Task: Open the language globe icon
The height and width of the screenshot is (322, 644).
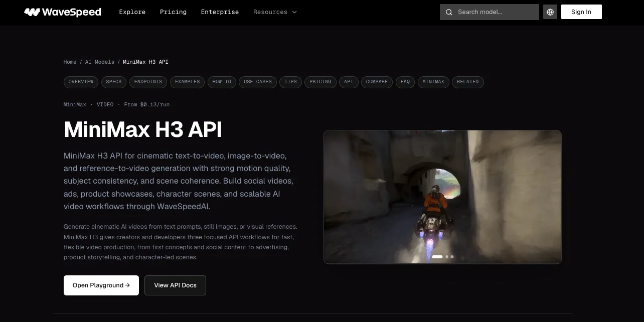Action: [x=550, y=12]
